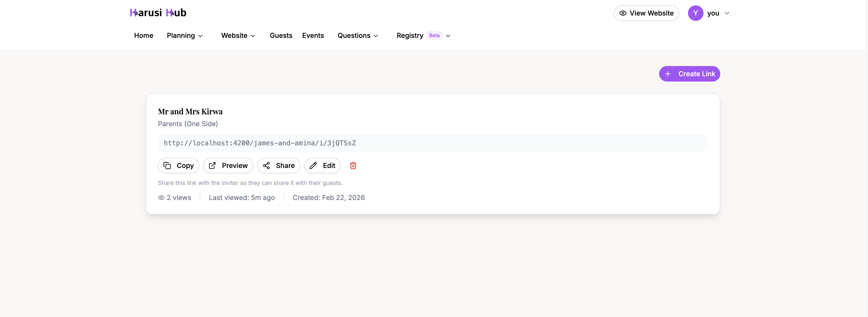
Task: Click the Copy icon to copy the link
Action: [167, 166]
